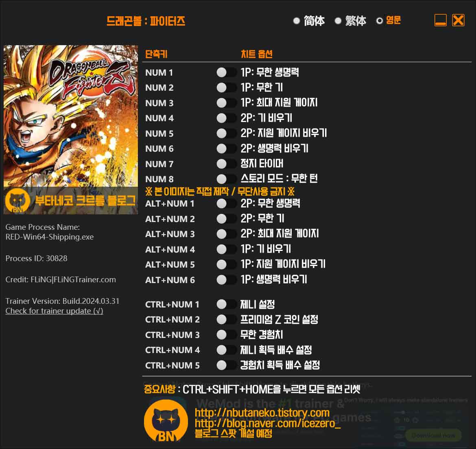This screenshot has height=449, width=476.
Task: Click the Trainer Version Build.2024.03.31 text
Action: tap(62, 301)
